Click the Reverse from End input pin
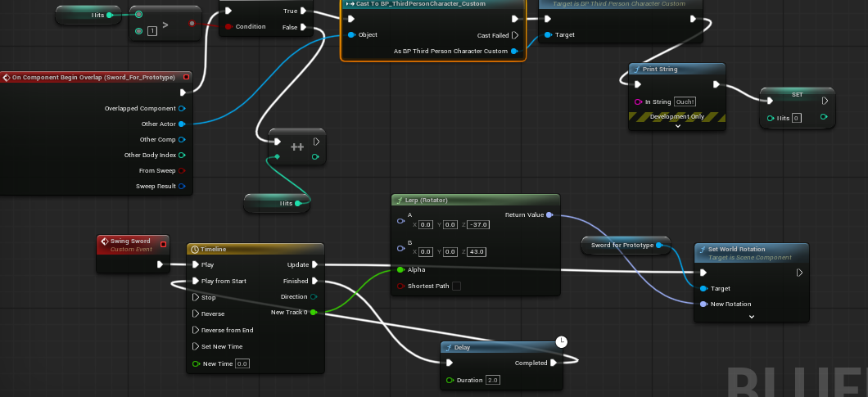 pyautogui.click(x=196, y=330)
